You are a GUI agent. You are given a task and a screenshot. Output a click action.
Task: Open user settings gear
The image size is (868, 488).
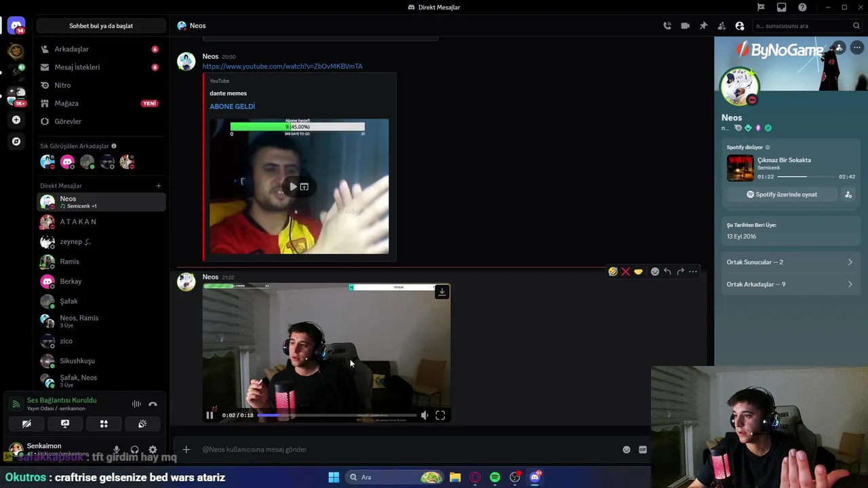pos(153,449)
